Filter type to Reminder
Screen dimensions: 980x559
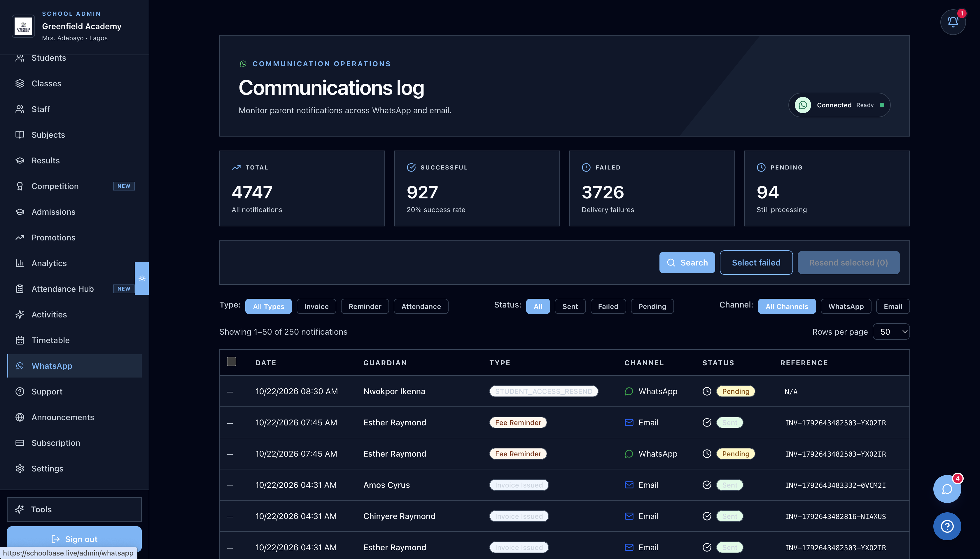coord(365,306)
